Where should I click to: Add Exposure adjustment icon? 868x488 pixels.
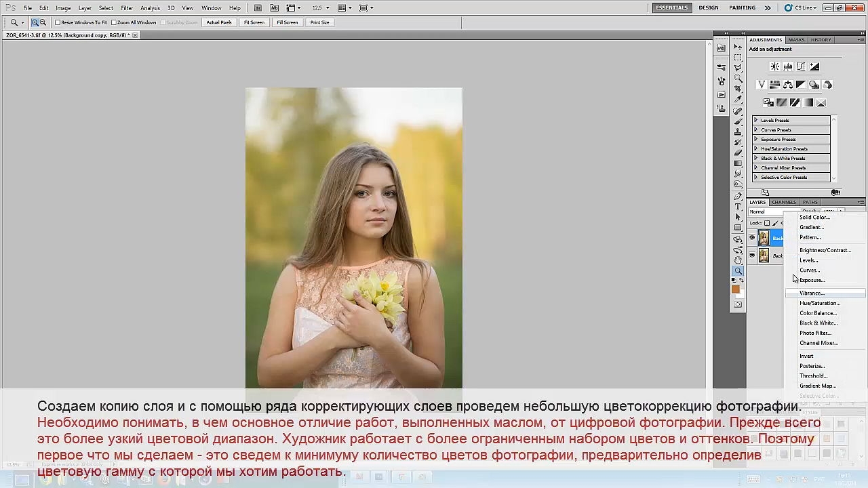tap(814, 66)
